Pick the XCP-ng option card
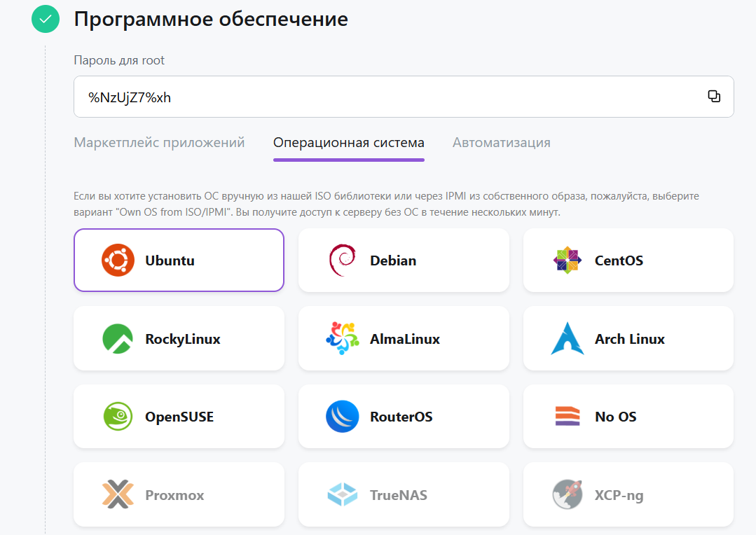 coord(628,494)
